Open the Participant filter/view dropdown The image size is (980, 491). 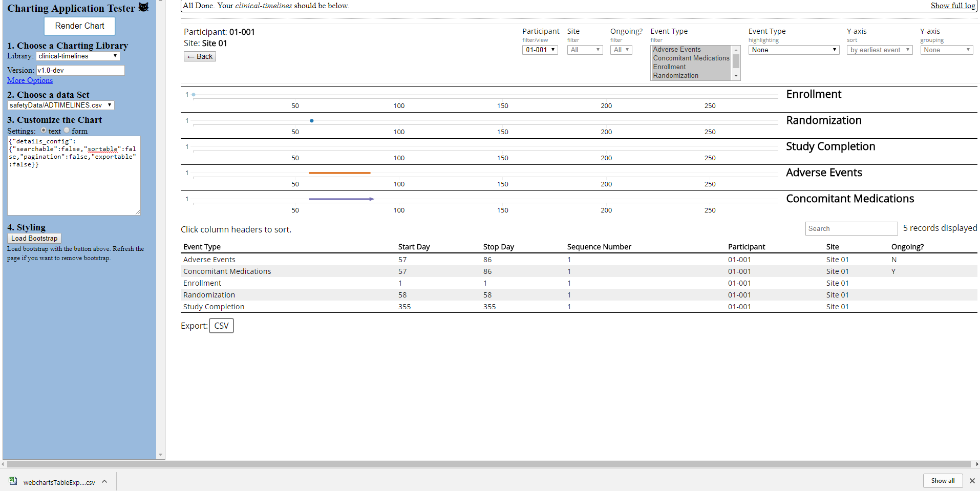pyautogui.click(x=540, y=50)
